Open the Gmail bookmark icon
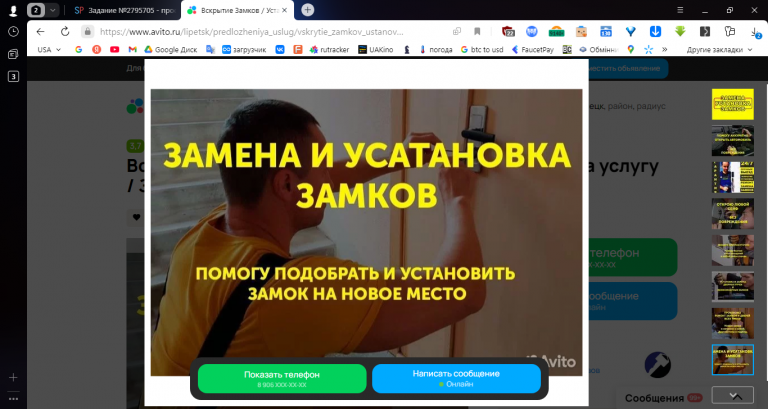This screenshot has width=768, height=409. 132,49
